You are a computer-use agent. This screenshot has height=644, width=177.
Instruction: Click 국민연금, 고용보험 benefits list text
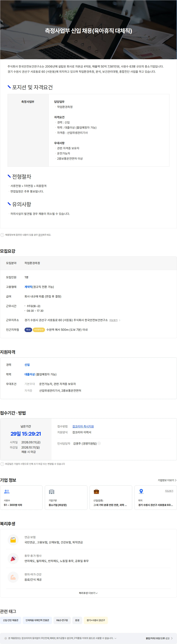coord(53,542)
